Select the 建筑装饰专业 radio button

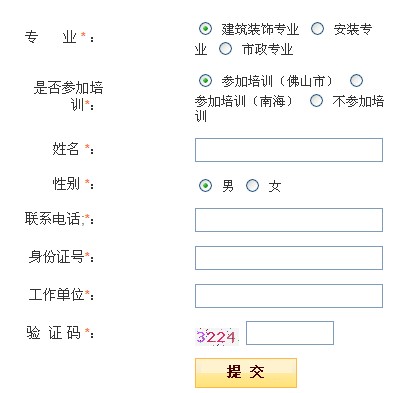point(205,29)
